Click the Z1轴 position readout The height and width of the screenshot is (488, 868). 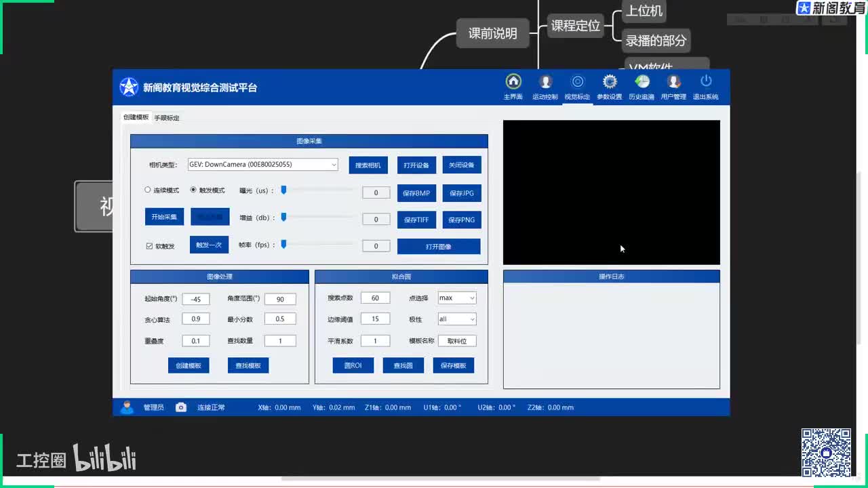pyautogui.click(x=388, y=407)
